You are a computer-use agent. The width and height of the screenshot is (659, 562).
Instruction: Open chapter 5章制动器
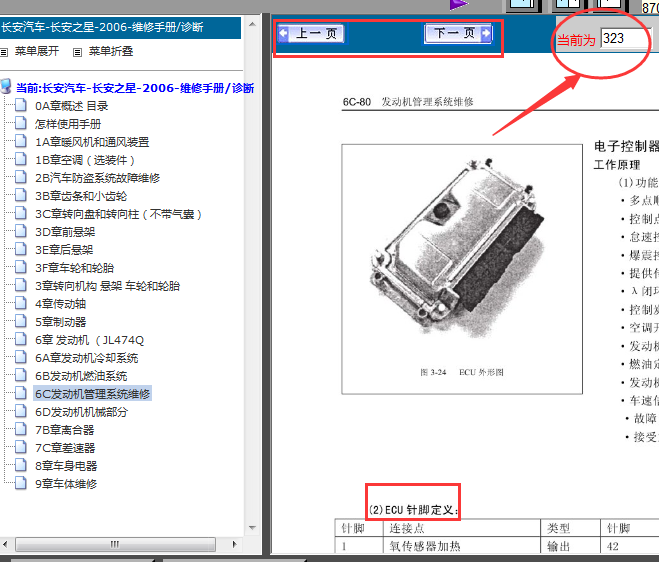(x=61, y=322)
